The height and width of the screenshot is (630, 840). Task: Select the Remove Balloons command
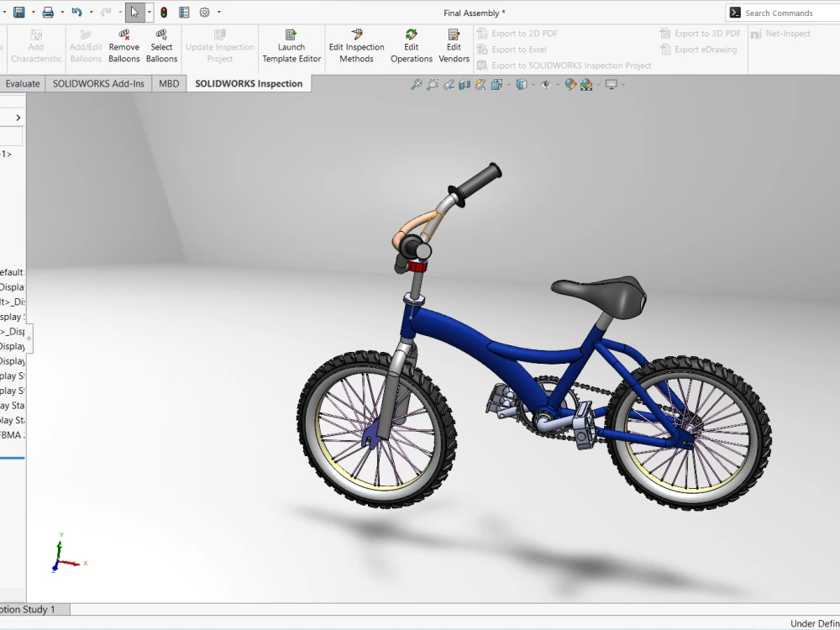point(124,48)
